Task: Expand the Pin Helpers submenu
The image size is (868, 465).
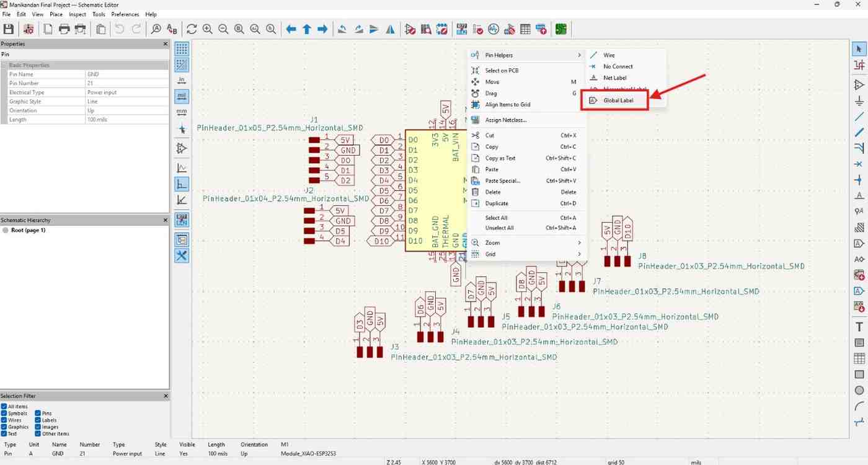Action: point(526,55)
